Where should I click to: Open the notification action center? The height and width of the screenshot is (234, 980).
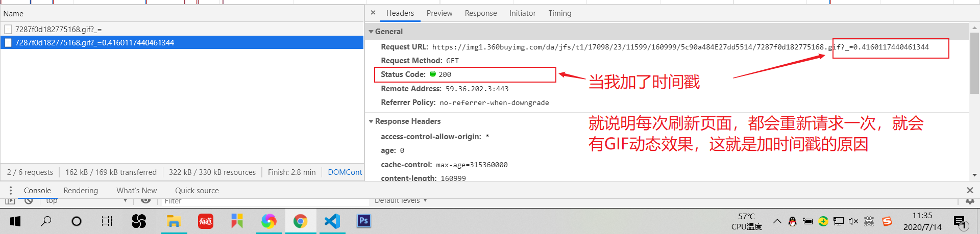(x=961, y=221)
